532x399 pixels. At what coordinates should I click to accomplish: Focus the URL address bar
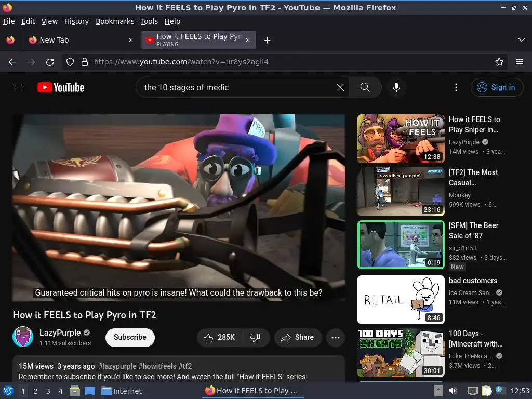point(285,62)
